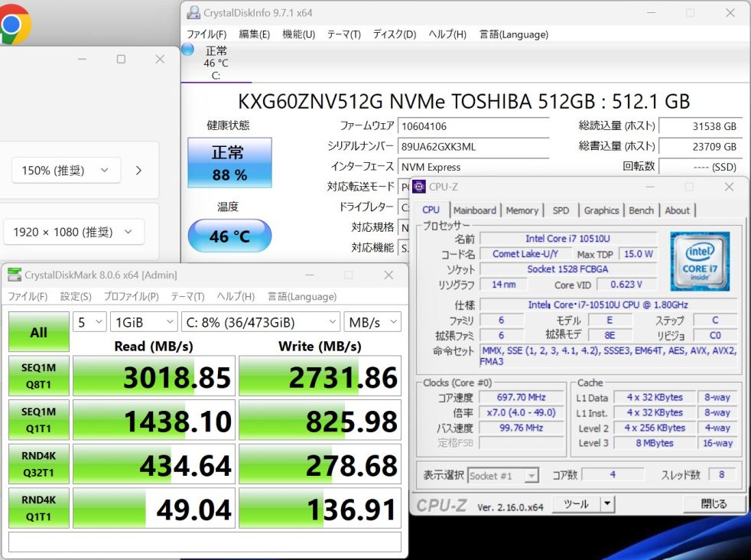
Task: Run the RND4K Q1T1 test
Action: [x=39, y=508]
